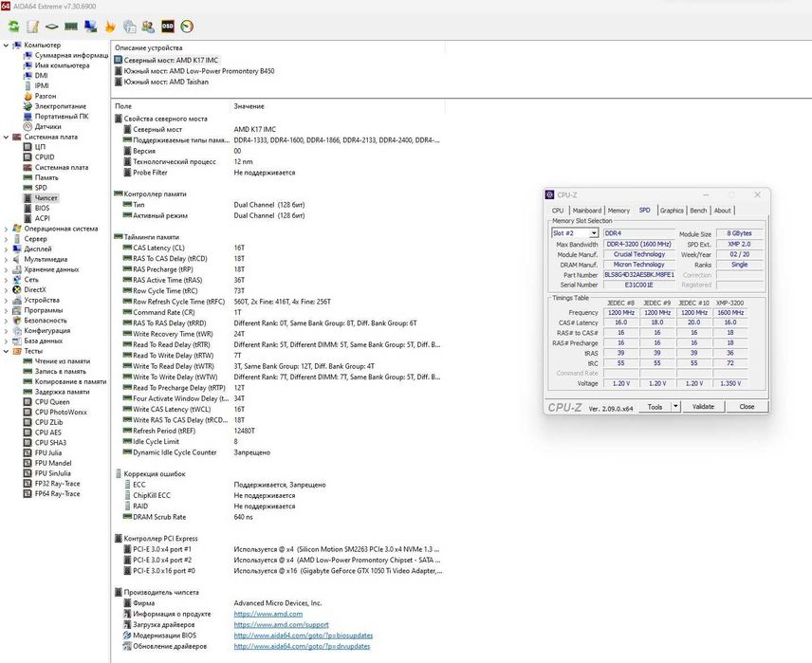Open the OSD panel toolbar icon
The width and height of the screenshot is (812, 663).
tap(167, 27)
